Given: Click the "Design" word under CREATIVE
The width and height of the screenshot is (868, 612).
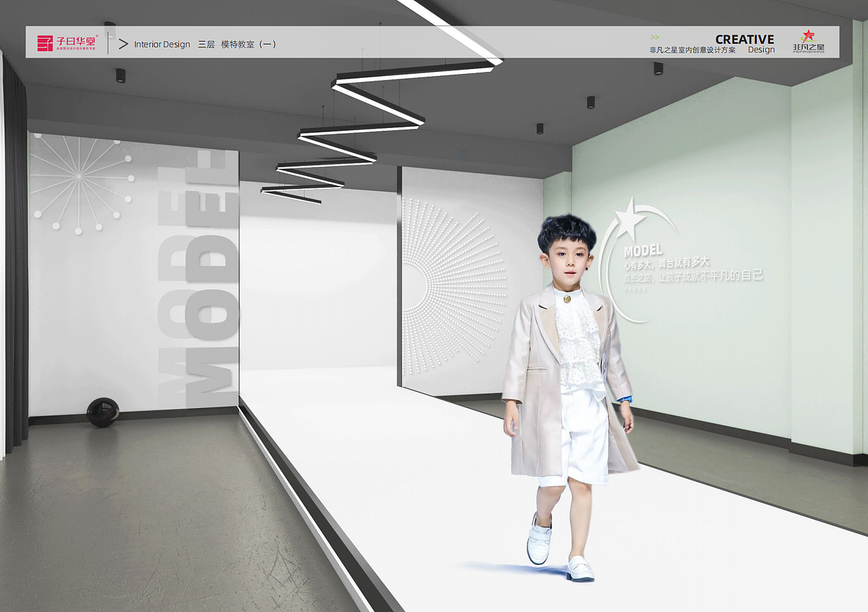Looking at the screenshot, I should point(761,50).
